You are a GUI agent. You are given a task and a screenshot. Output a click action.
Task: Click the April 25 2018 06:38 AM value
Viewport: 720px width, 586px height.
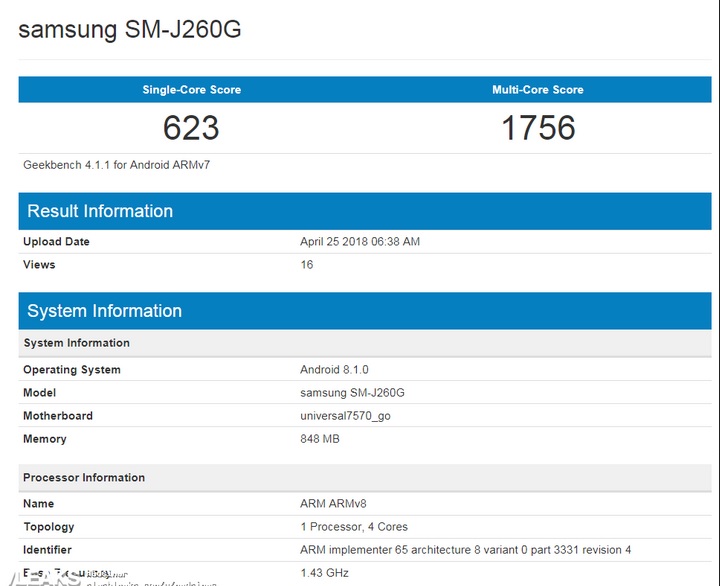click(360, 242)
